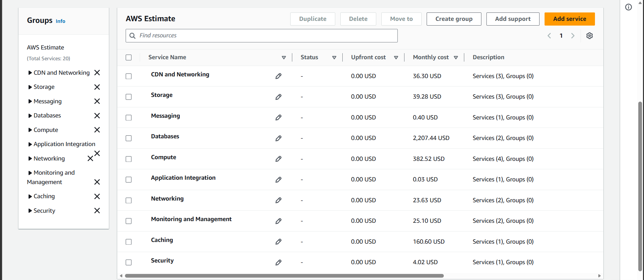
Task: Select the Databases row checkbox
Action: (129, 138)
